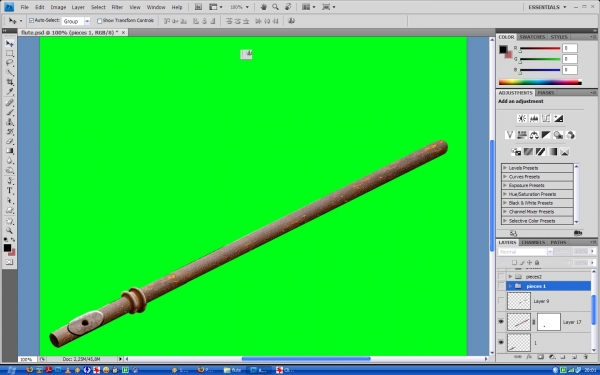Expand Black & White Presets list

click(x=505, y=203)
